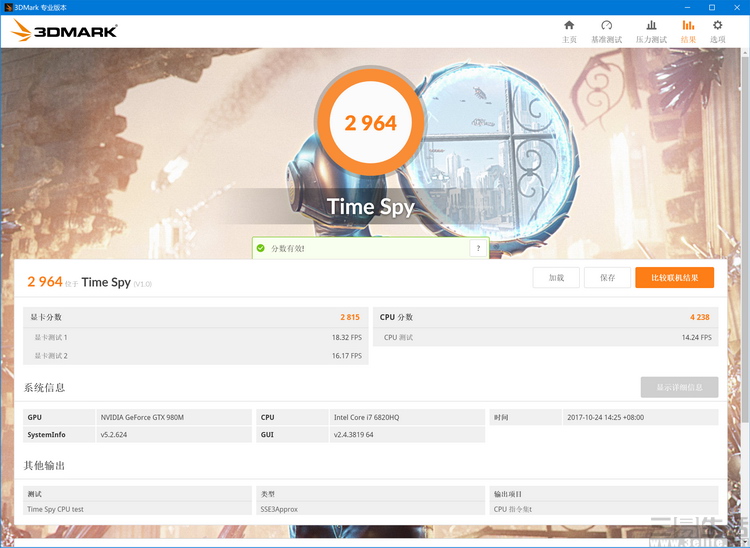Click the SSE3Approx type value
Screen dimensions: 750x548
pos(279,509)
